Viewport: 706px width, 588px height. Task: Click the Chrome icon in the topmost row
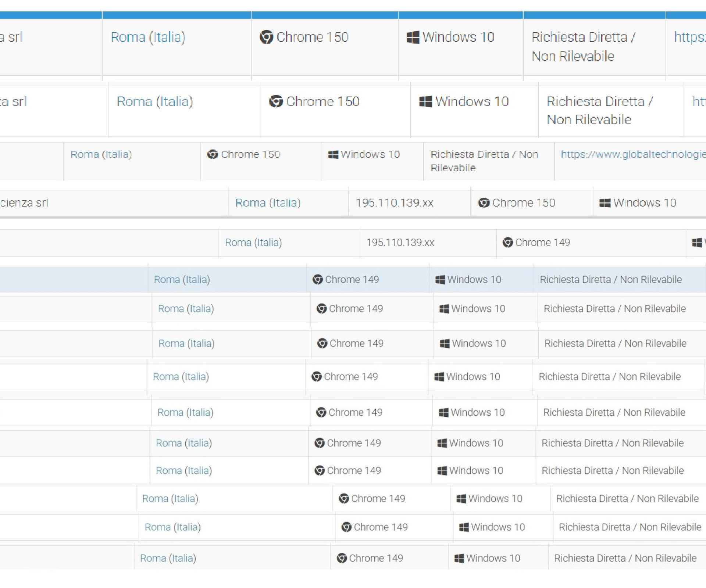point(266,37)
